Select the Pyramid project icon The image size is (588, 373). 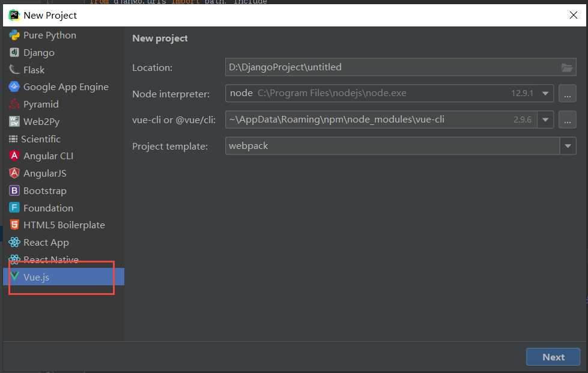pyautogui.click(x=14, y=105)
